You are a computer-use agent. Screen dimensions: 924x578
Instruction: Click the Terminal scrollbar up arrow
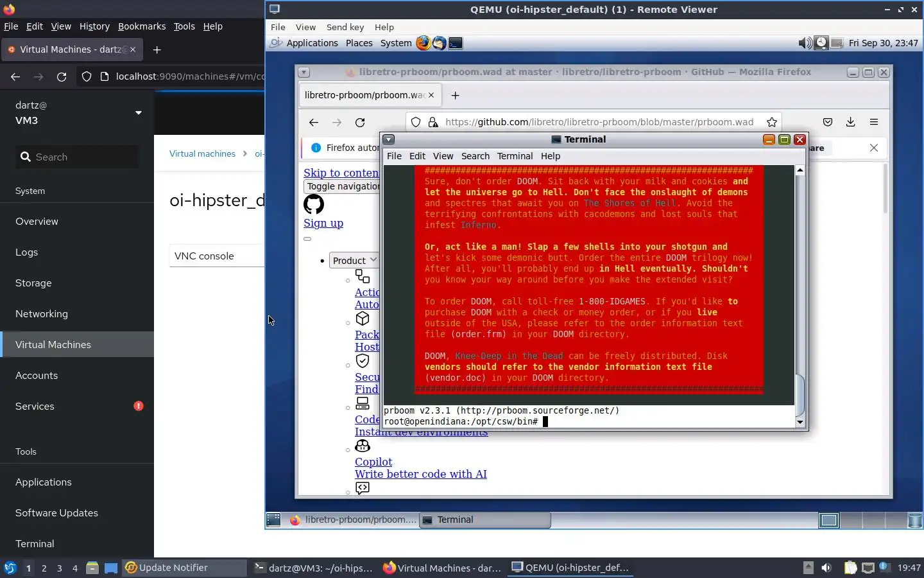click(x=800, y=170)
